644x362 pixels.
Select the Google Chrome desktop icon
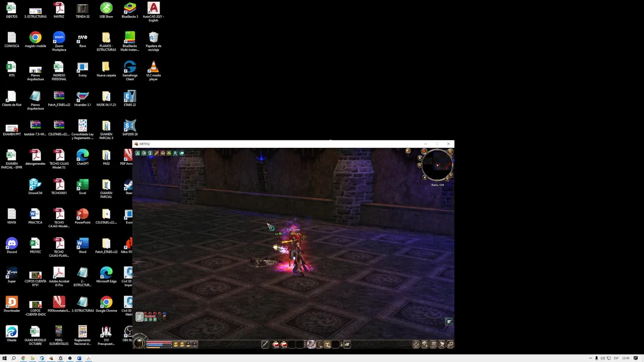tap(106, 305)
